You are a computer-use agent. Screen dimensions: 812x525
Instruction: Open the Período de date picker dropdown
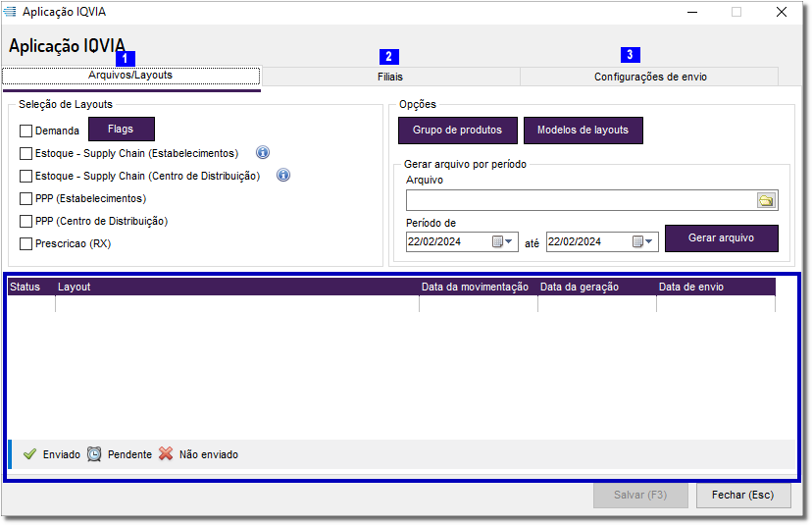point(502,241)
